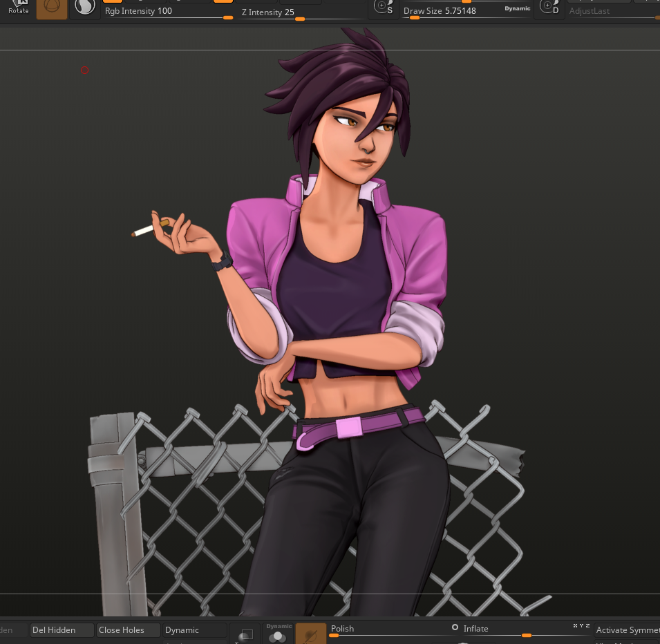
Task: Adjust the Z Intensity slider
Action: [x=302, y=12]
